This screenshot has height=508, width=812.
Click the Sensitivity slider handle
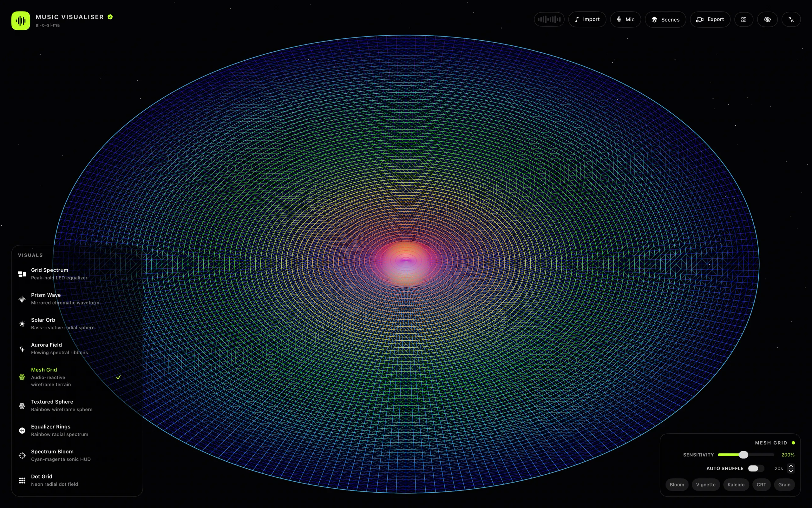tap(743, 455)
